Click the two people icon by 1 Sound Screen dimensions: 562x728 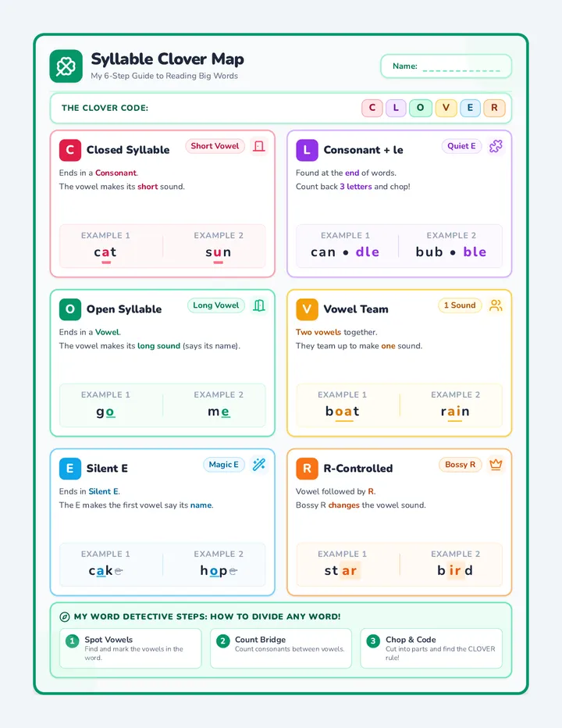pyautogui.click(x=496, y=305)
